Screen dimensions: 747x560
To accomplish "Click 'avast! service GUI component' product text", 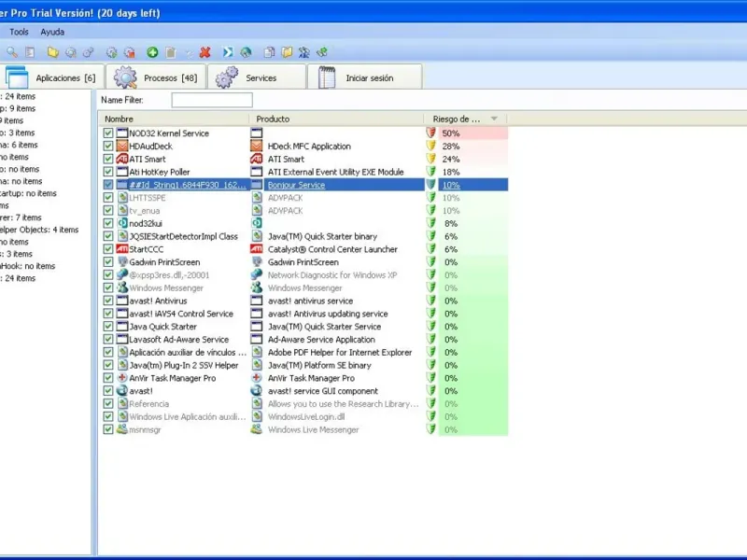I will (322, 390).
